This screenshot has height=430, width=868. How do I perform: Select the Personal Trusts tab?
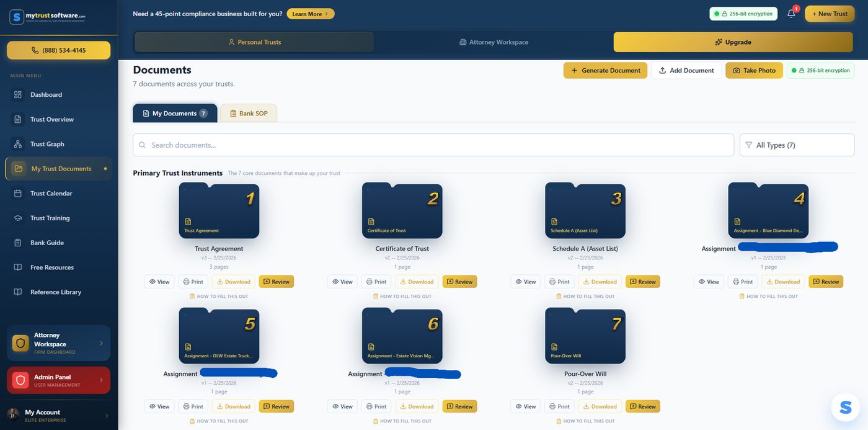pyautogui.click(x=254, y=42)
